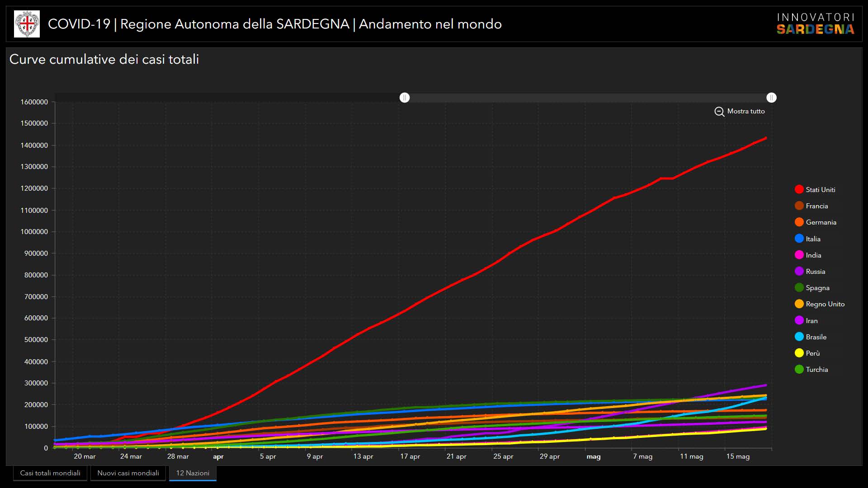Screen dimensions: 868x488
Task: Click the zoom-out magnifier icon
Action: coord(719,112)
